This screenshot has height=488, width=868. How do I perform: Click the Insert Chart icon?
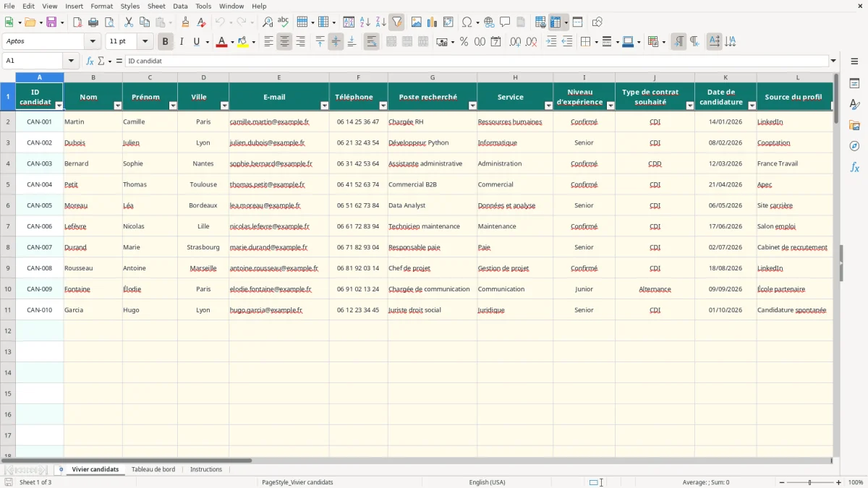(x=433, y=22)
